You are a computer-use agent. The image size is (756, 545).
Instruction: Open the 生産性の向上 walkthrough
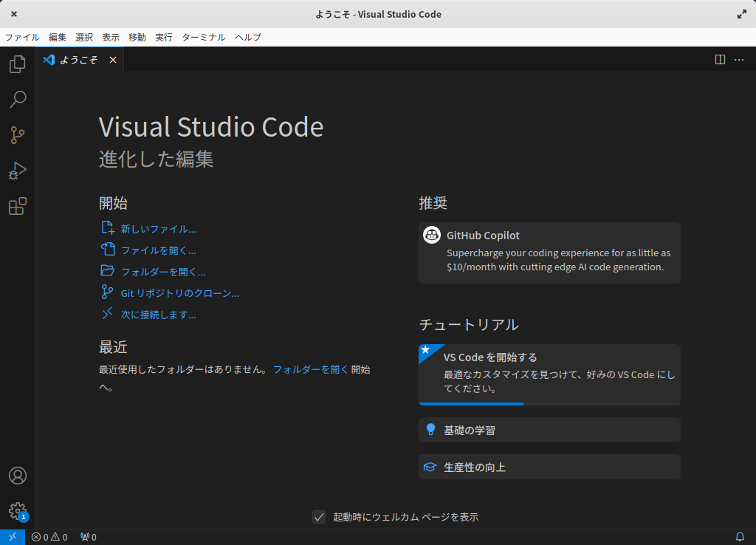(x=549, y=467)
